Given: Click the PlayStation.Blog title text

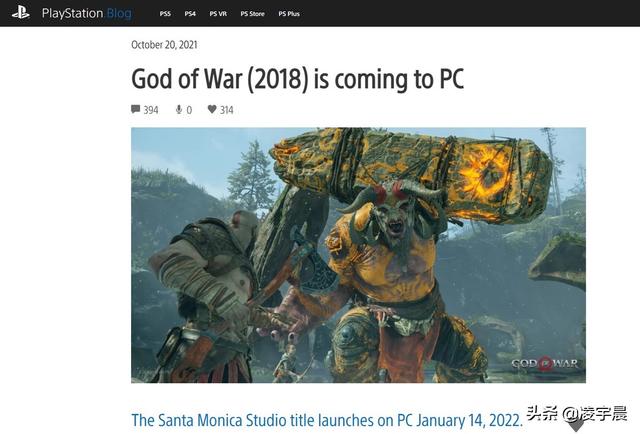Looking at the screenshot, I should tap(87, 13).
